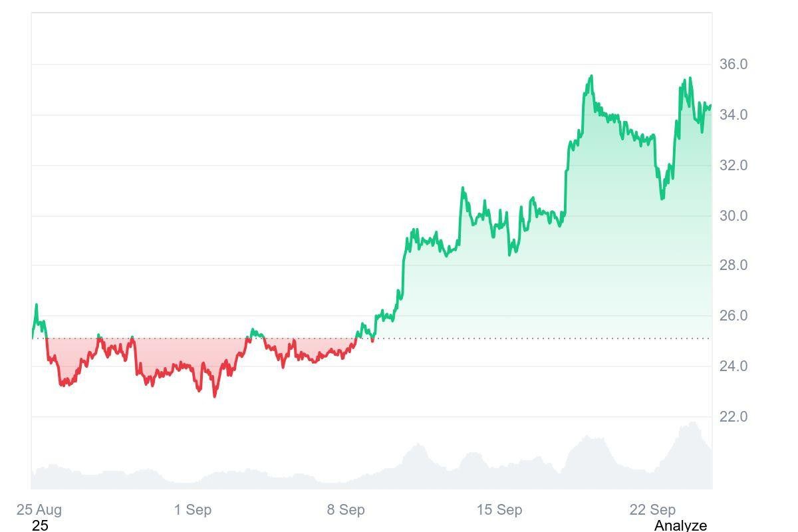Image resolution: width=798 pixels, height=532 pixels.
Task: Click the 30.0 price axis label
Action: (x=733, y=216)
